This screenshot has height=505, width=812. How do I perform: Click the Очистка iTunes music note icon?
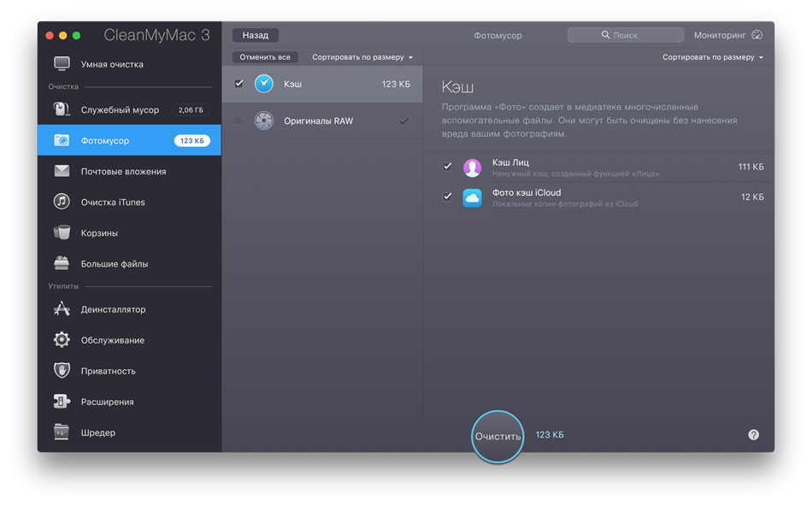point(62,202)
